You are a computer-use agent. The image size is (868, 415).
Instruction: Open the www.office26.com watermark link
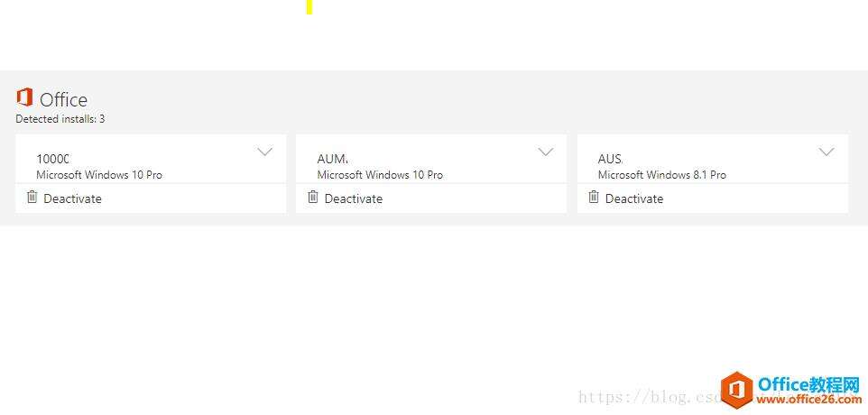[809, 399]
